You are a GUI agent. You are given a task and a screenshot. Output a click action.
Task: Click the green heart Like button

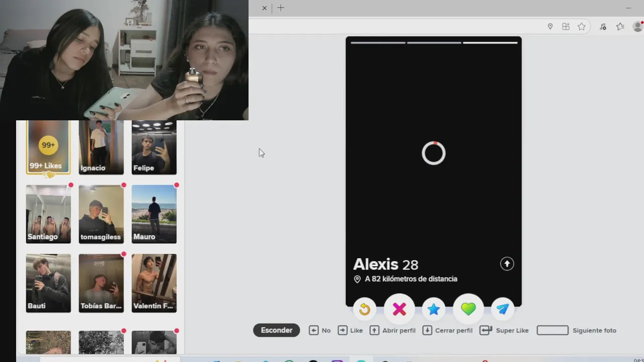pos(468,309)
